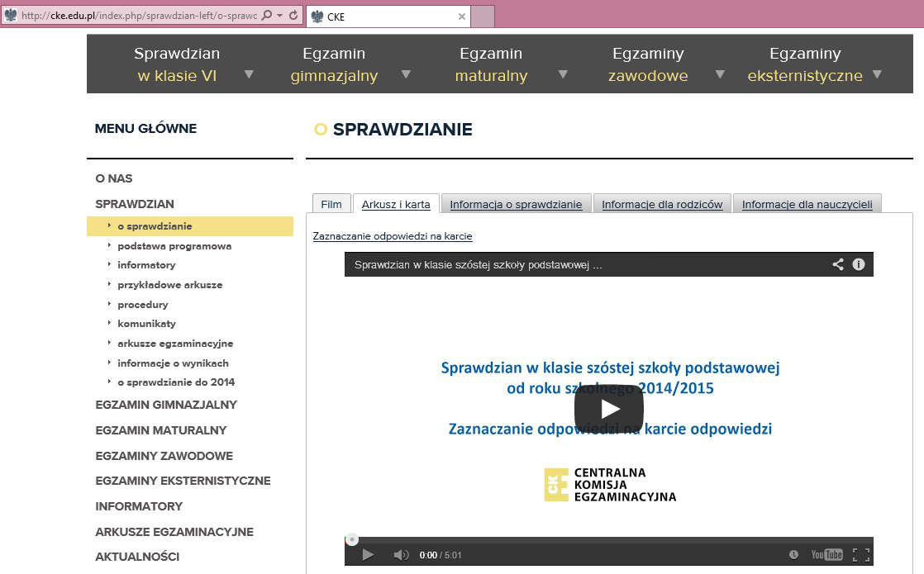Switch to Informacja o sprawdzianie tab
The height and width of the screenshot is (574, 924).
coord(517,204)
